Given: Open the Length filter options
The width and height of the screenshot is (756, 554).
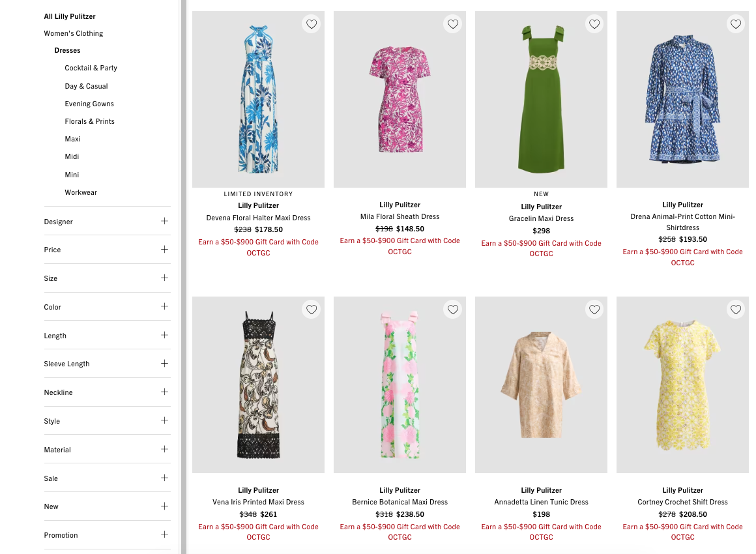Looking at the screenshot, I should coord(107,336).
